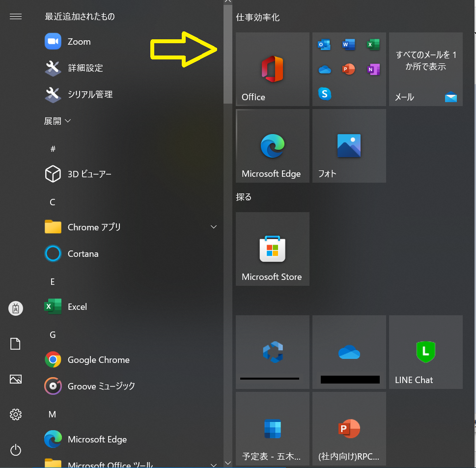Click the E letter group header
Viewport: 476px width, 468px height.
(53, 282)
